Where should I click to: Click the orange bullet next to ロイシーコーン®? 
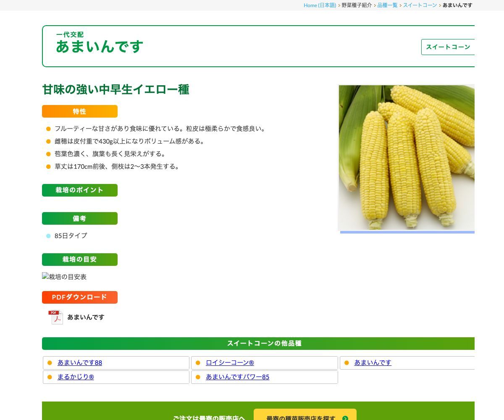pos(198,362)
